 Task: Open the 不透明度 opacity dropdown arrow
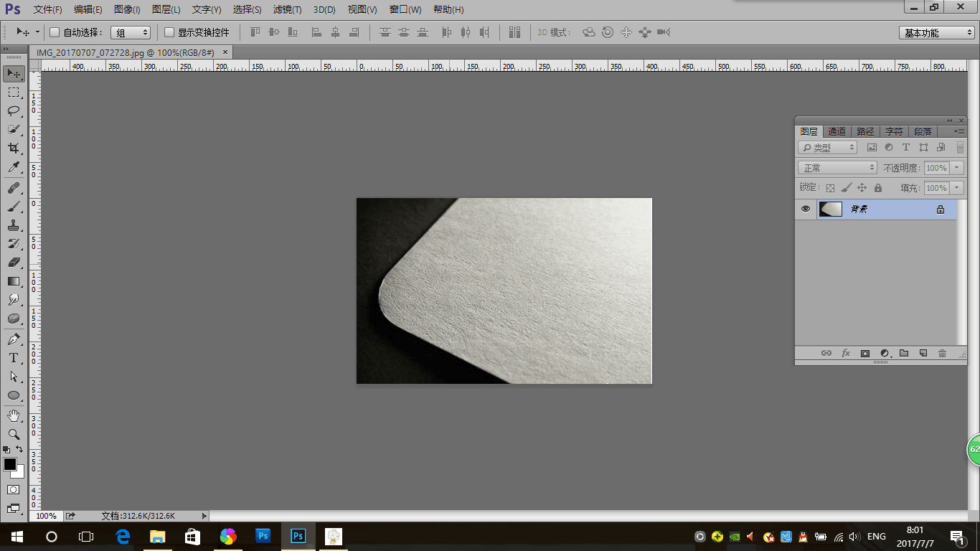(x=957, y=168)
